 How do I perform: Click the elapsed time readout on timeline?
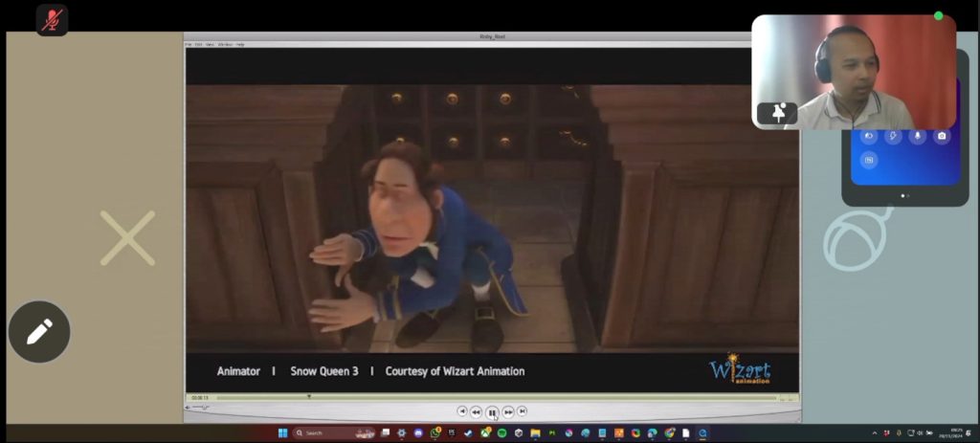click(200, 398)
